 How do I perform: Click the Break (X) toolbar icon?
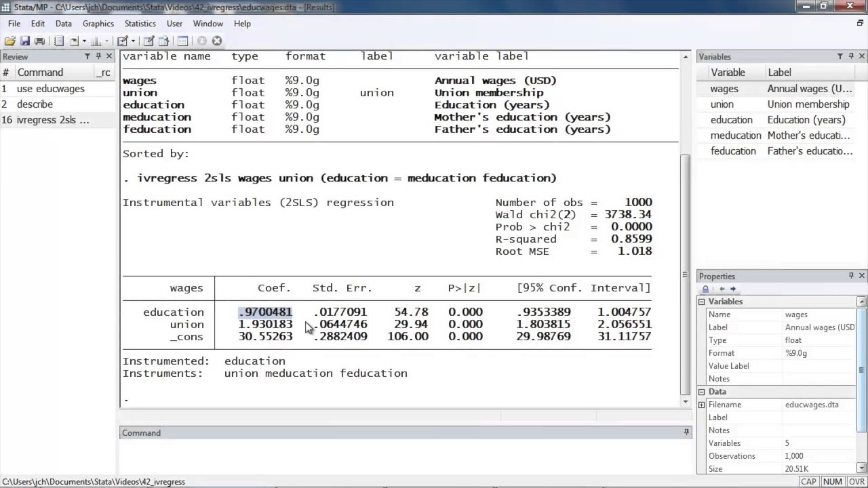[x=217, y=41]
